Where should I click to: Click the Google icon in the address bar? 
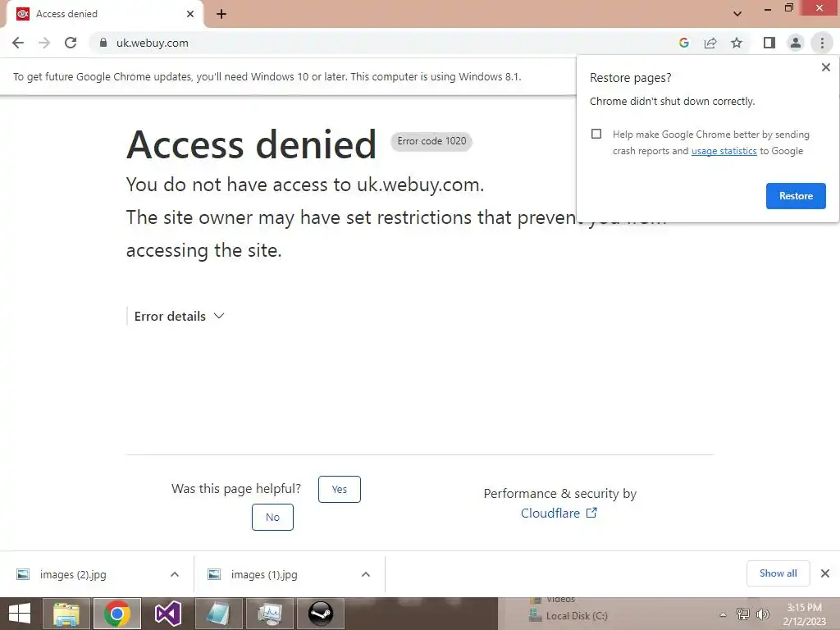point(683,43)
